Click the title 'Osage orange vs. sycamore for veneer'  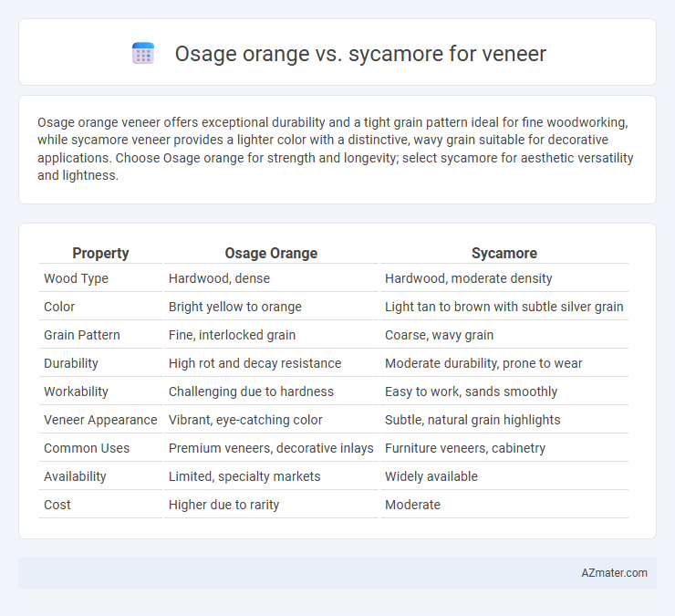tap(360, 54)
